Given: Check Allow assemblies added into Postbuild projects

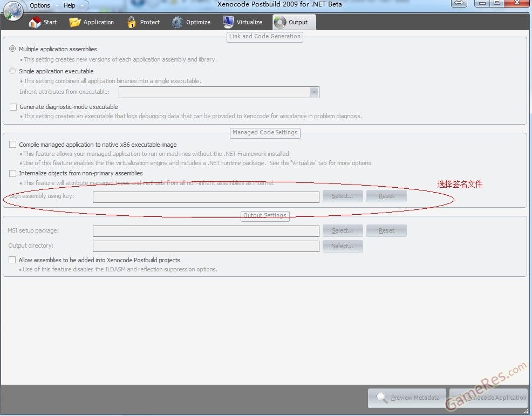Looking at the screenshot, I should click(12, 260).
